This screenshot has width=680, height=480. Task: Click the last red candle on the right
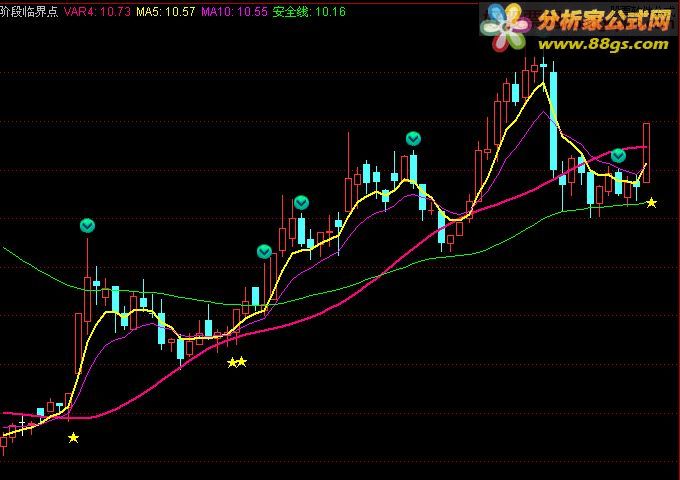click(646, 153)
